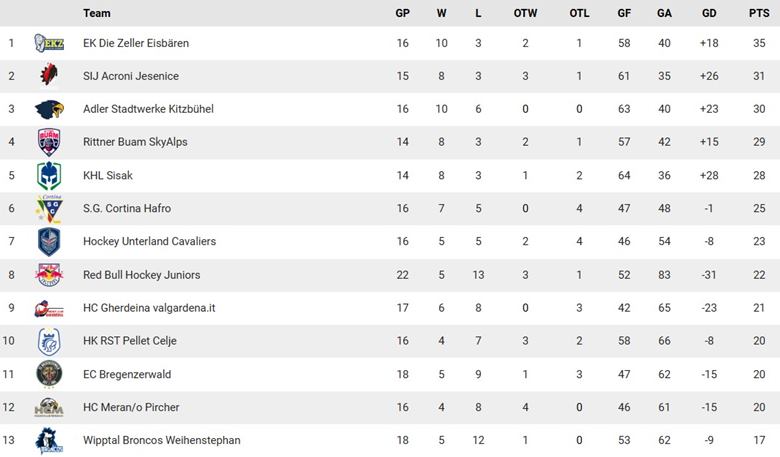Click the Red Bull Hockey Juniors logo
Screen dimensions: 780x457
[48, 274]
